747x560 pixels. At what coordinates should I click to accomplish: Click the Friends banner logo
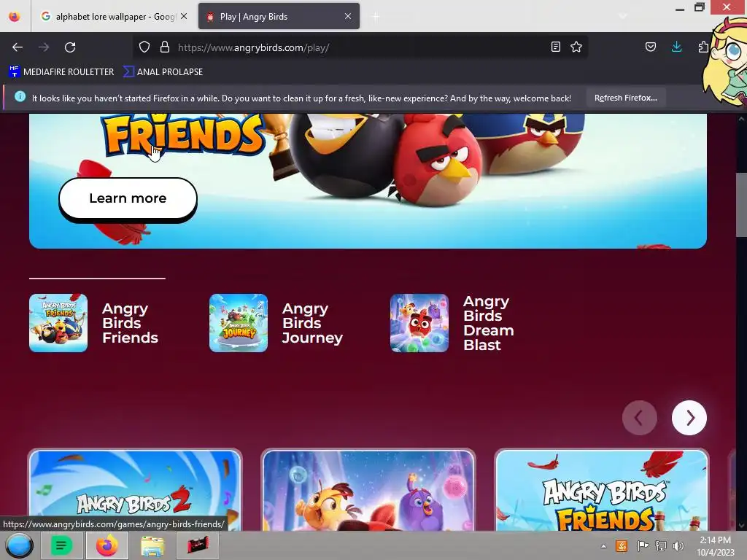click(183, 134)
